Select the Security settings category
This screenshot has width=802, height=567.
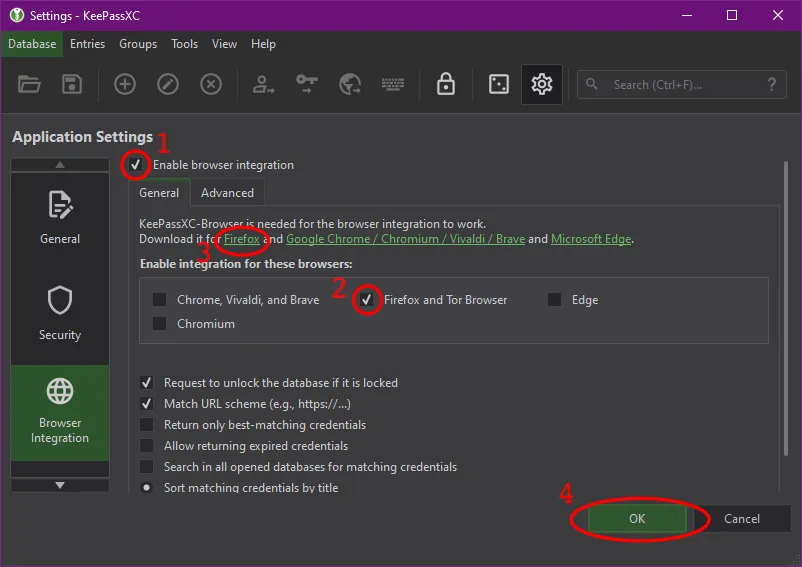click(x=60, y=314)
